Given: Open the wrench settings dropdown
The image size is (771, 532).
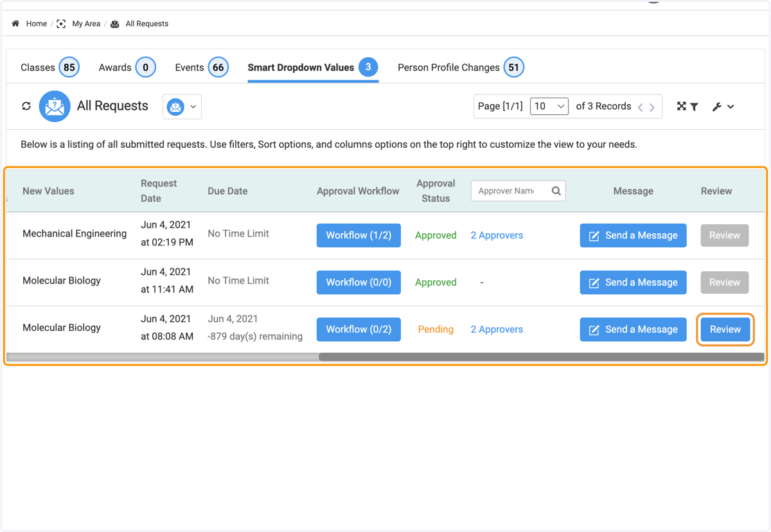Looking at the screenshot, I should tap(723, 107).
